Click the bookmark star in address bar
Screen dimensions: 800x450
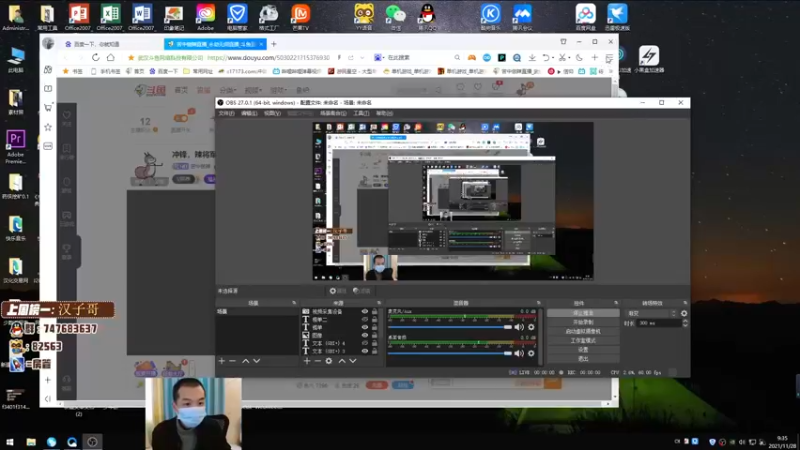[x=131, y=58]
